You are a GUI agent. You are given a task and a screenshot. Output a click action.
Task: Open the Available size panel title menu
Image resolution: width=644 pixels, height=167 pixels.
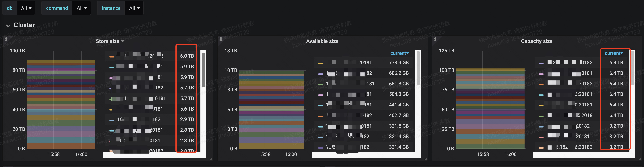[x=322, y=41]
